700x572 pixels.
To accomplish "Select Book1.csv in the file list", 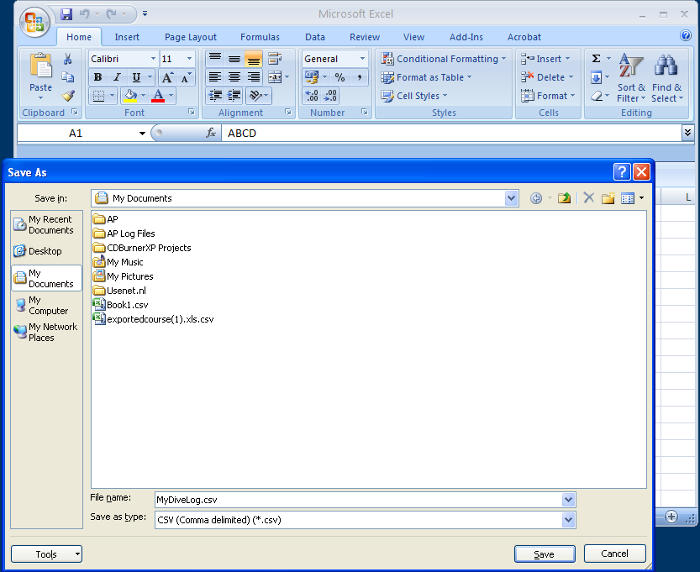I will tap(127, 305).
